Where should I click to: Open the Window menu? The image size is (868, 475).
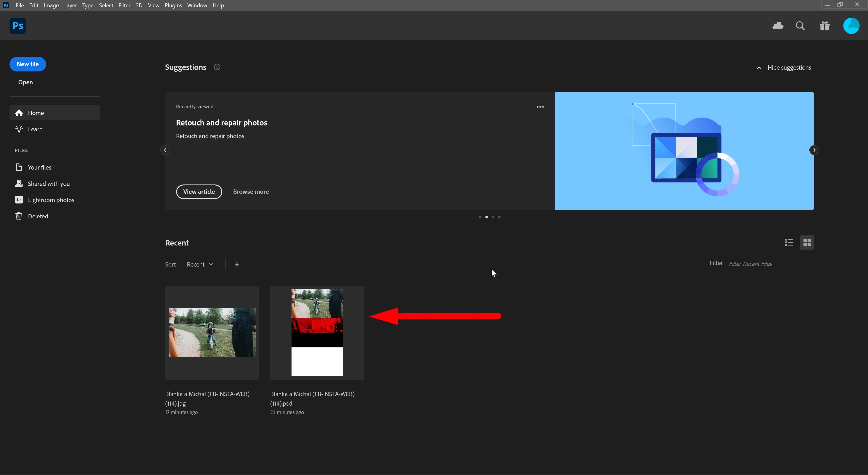[x=197, y=5]
